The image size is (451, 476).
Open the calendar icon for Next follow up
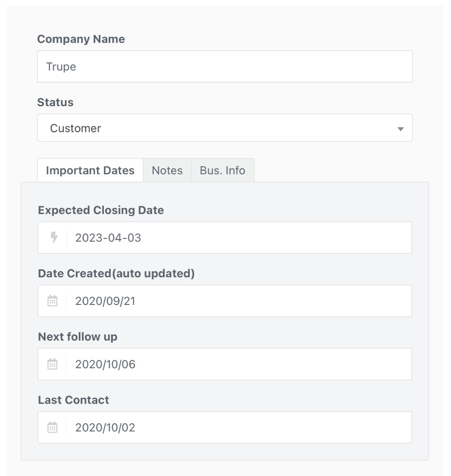coord(53,364)
